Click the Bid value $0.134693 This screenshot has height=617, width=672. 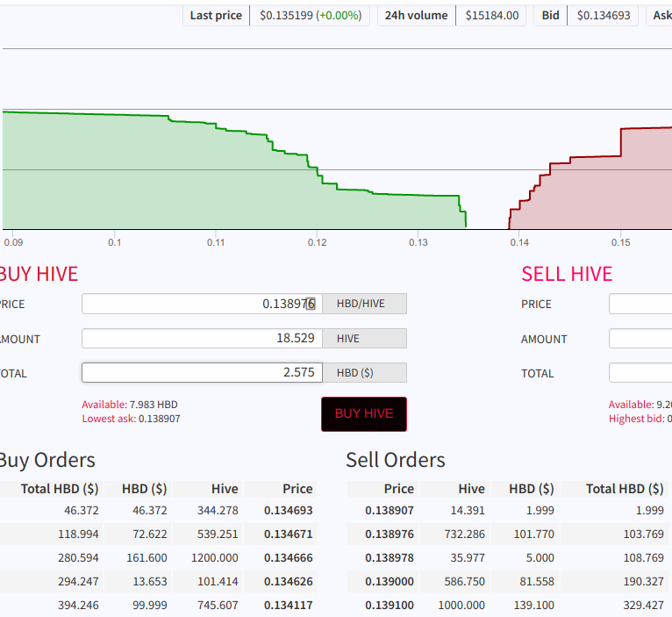pyautogui.click(x=604, y=16)
